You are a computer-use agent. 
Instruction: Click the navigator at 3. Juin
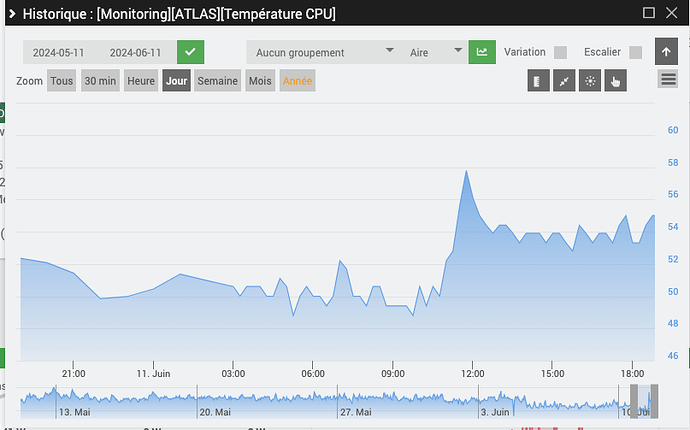(495, 412)
